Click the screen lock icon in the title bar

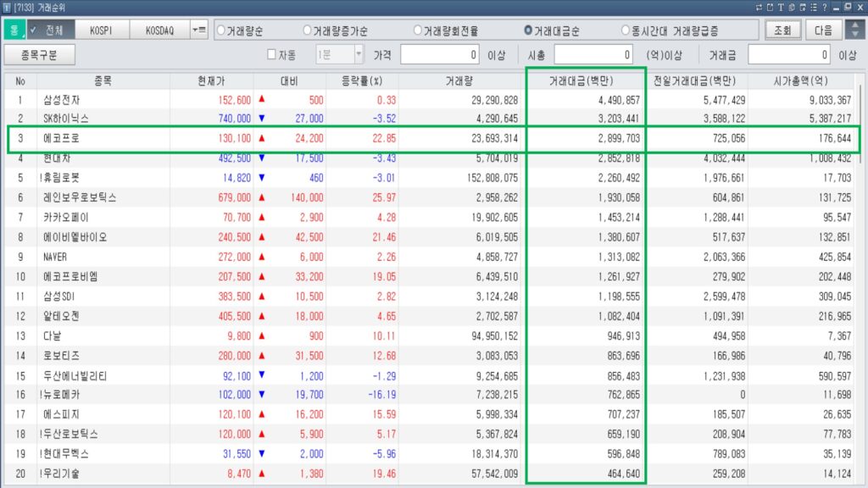[x=793, y=7]
